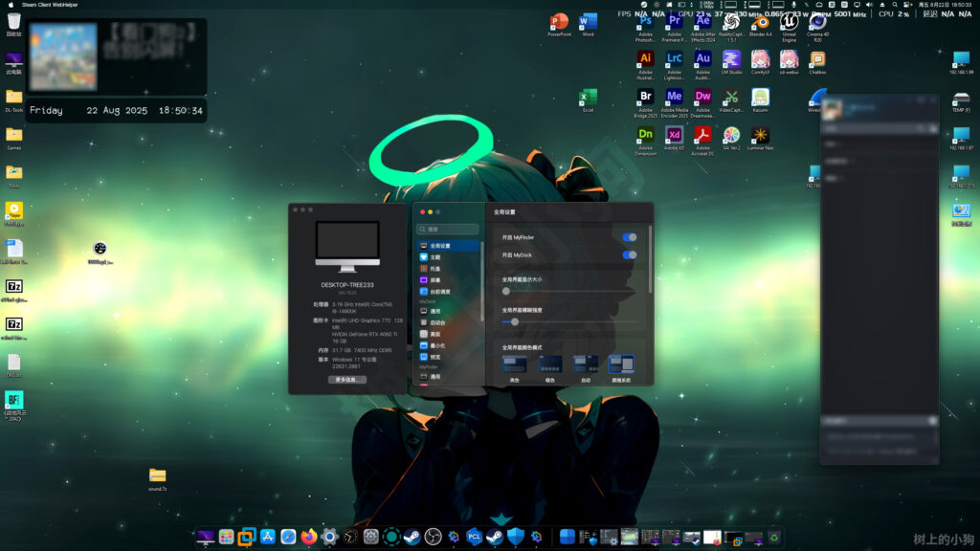Select the ComfyUI desktop icon
The width and height of the screenshot is (980, 551).
(x=760, y=62)
